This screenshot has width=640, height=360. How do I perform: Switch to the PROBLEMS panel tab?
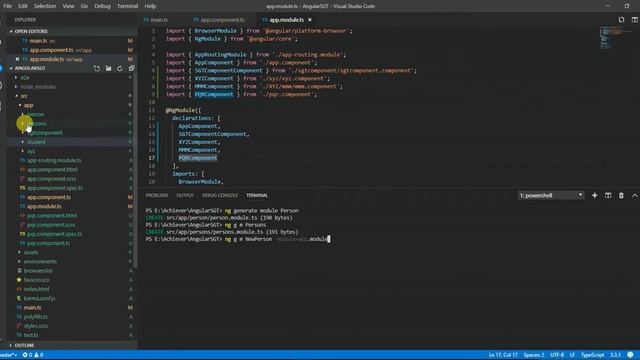pos(157,196)
